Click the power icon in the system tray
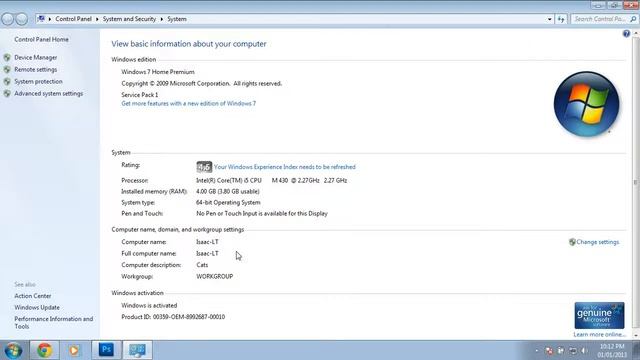 click(561, 351)
